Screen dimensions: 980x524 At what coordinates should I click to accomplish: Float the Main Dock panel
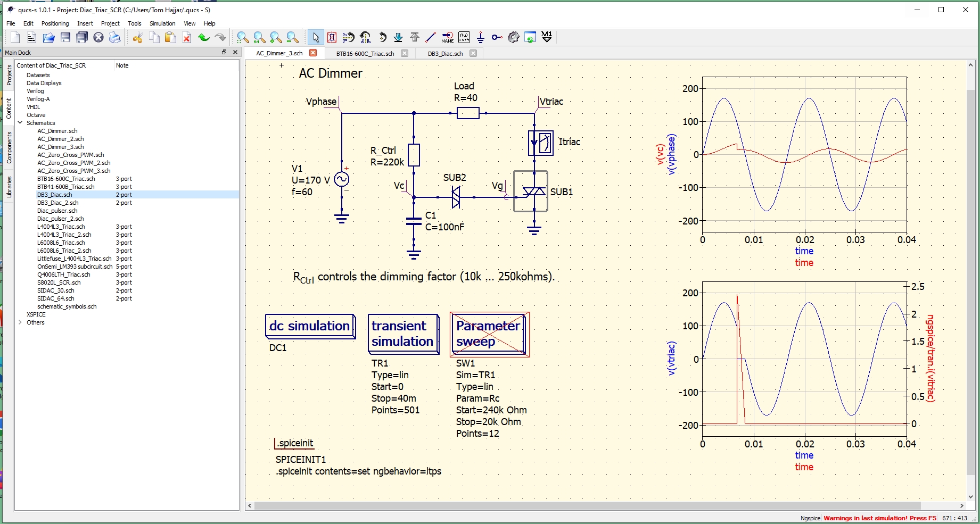(x=224, y=52)
